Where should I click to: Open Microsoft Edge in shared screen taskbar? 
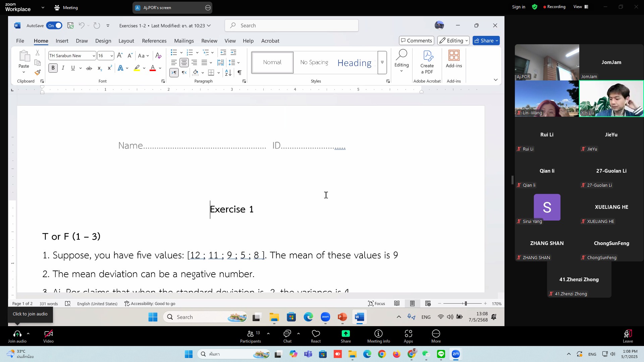pyautogui.click(x=308, y=317)
